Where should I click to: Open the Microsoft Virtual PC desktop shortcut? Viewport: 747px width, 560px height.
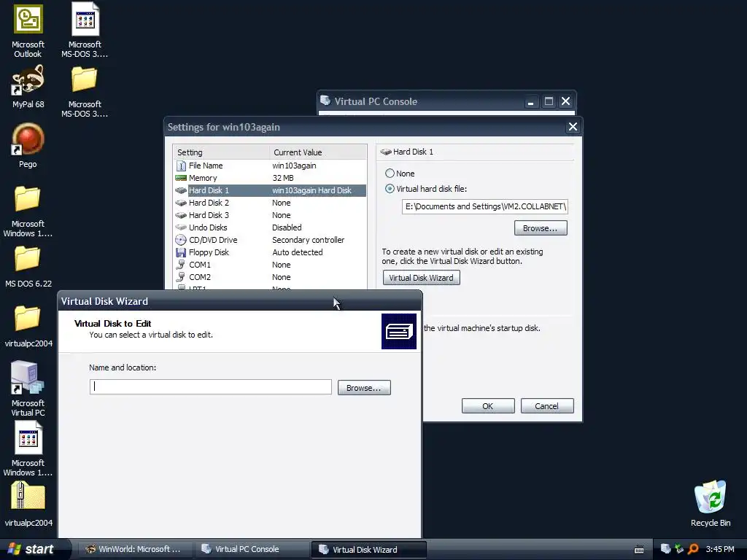(27, 378)
